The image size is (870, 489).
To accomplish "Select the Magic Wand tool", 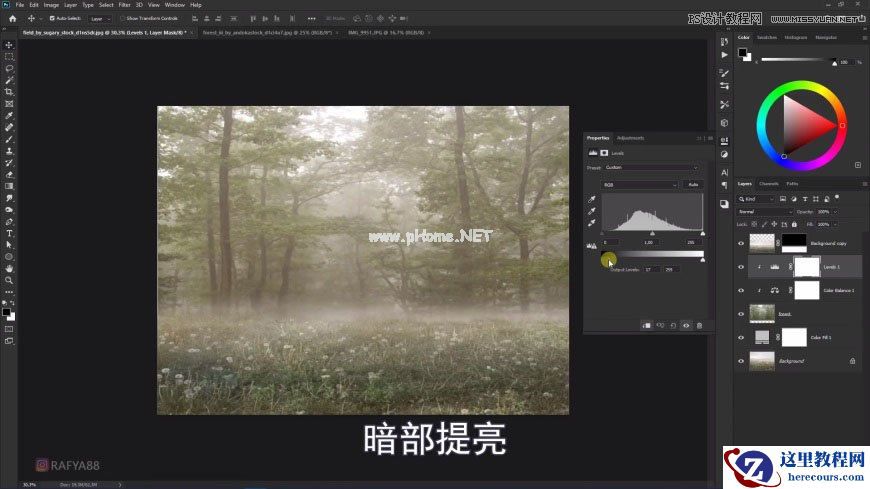I will pyautogui.click(x=9, y=80).
